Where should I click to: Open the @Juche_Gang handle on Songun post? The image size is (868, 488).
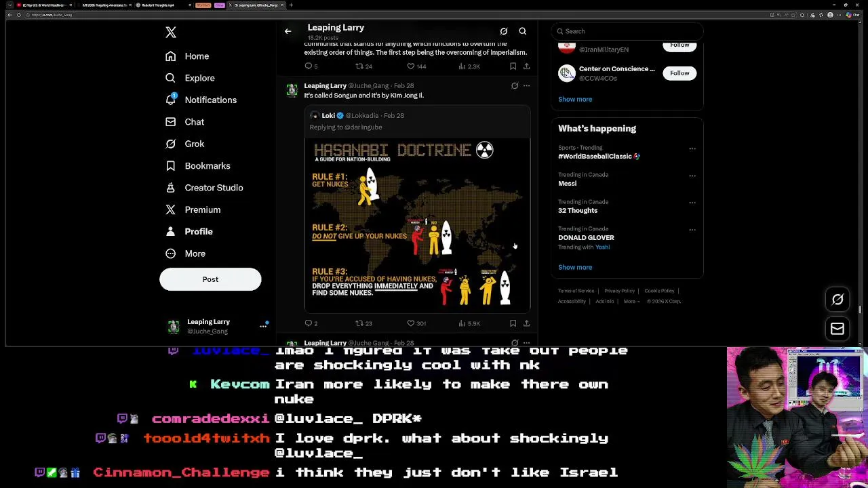(368, 86)
